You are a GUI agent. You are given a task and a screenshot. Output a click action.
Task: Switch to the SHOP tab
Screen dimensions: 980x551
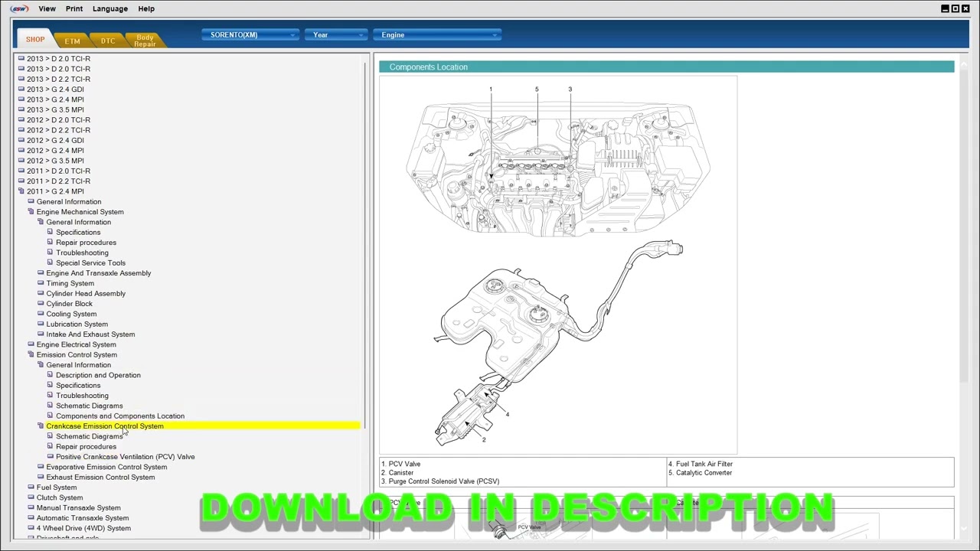point(35,40)
